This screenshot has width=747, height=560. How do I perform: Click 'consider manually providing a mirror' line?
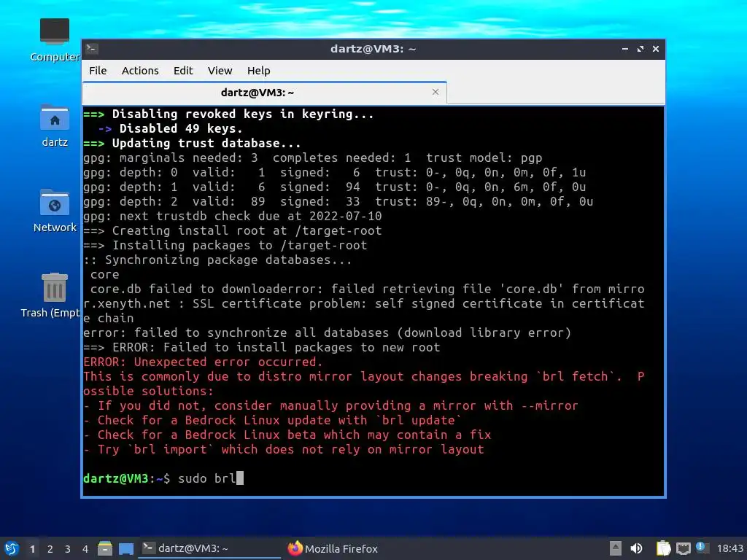coord(330,405)
